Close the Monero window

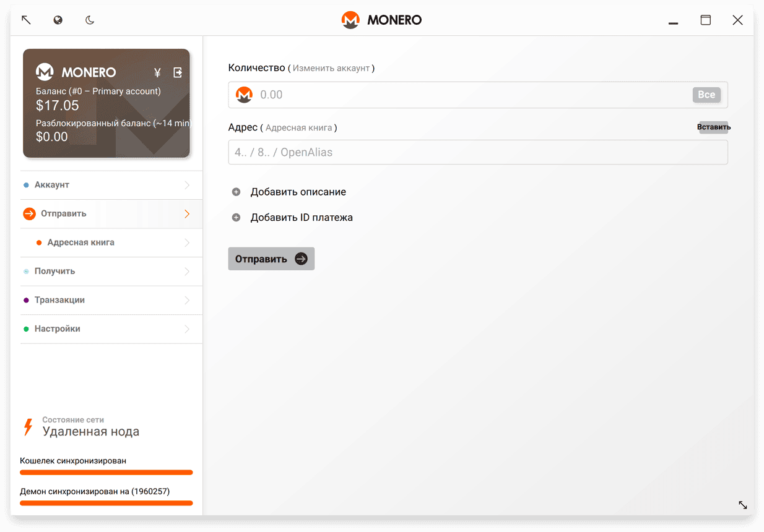coord(737,20)
